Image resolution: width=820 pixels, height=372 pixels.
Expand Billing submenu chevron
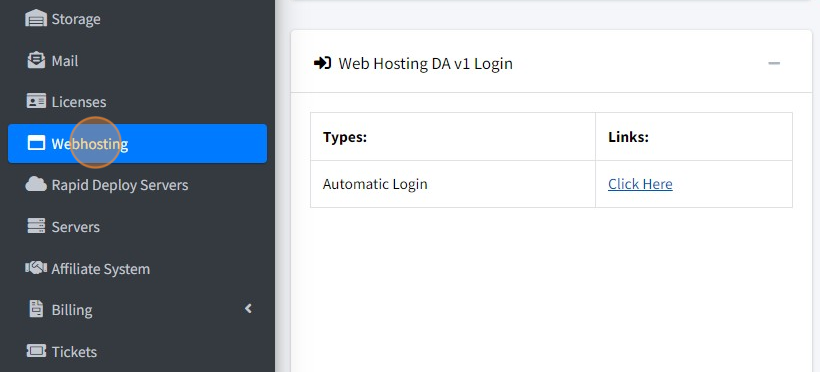248,309
